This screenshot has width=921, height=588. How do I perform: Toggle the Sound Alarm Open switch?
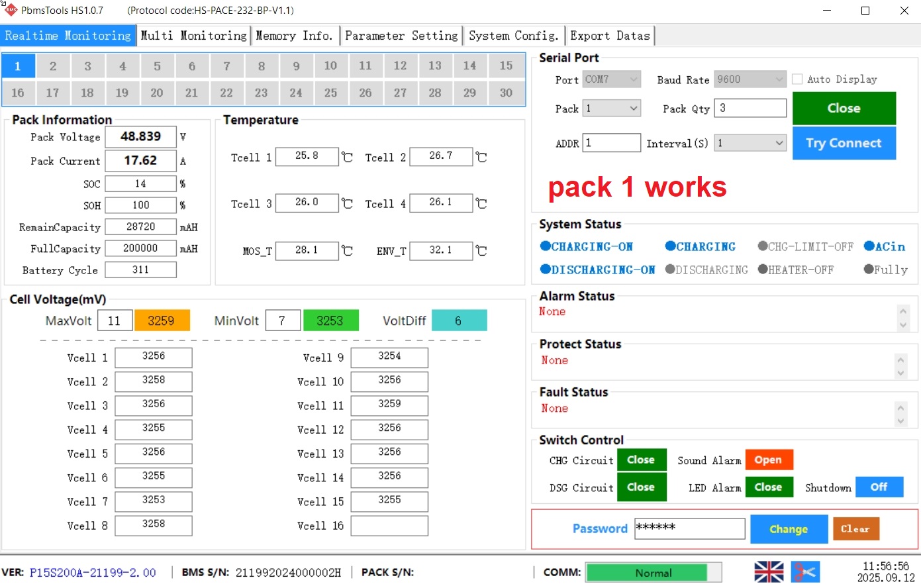click(x=768, y=460)
